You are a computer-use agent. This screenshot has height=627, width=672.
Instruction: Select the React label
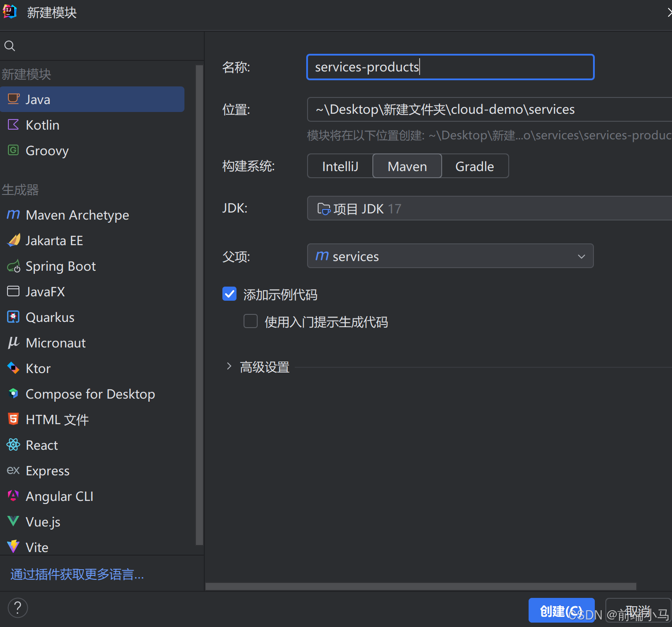coord(41,445)
